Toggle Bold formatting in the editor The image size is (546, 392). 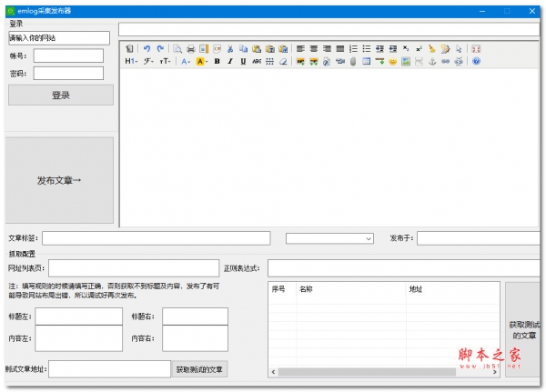(217, 62)
